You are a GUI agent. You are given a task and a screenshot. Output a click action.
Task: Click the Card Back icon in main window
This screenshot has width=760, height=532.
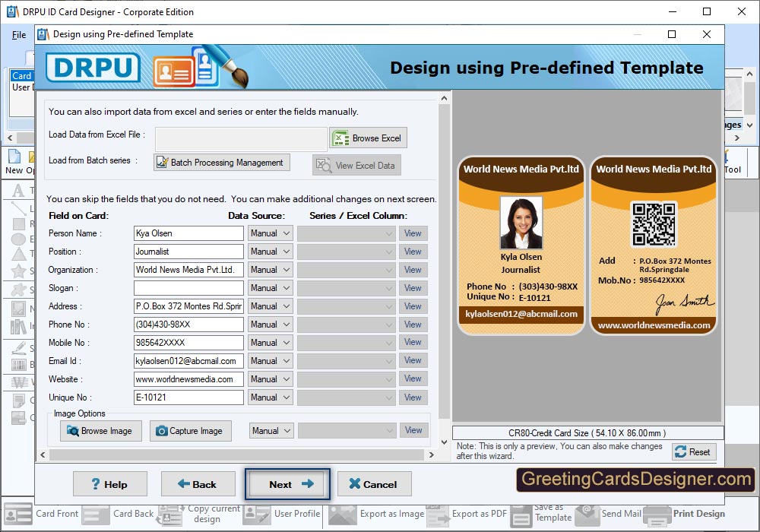(x=96, y=515)
